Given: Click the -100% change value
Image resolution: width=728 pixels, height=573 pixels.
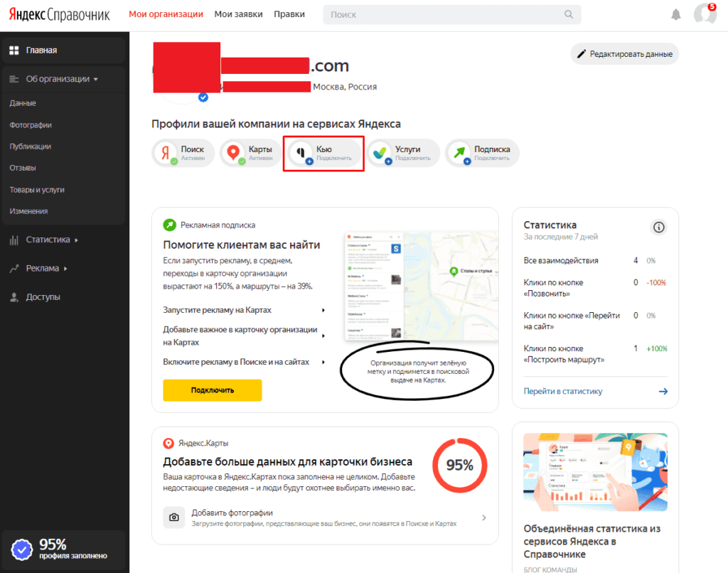Looking at the screenshot, I should pyautogui.click(x=656, y=282).
